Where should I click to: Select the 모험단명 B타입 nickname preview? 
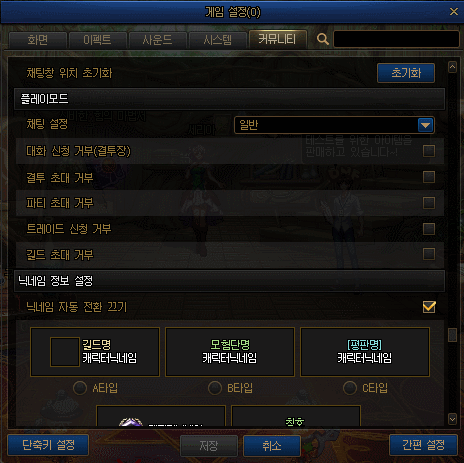coord(230,352)
